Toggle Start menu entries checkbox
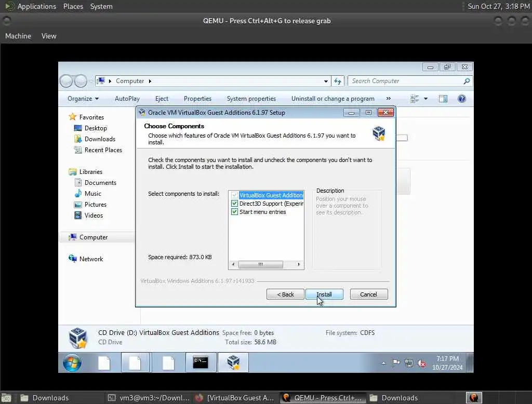Viewport: 532px width, 404px height. pyautogui.click(x=234, y=212)
